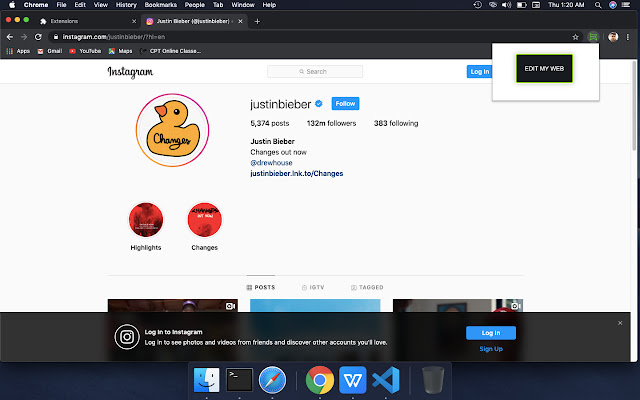
Task: Click the 5,374 posts count
Action: point(270,123)
